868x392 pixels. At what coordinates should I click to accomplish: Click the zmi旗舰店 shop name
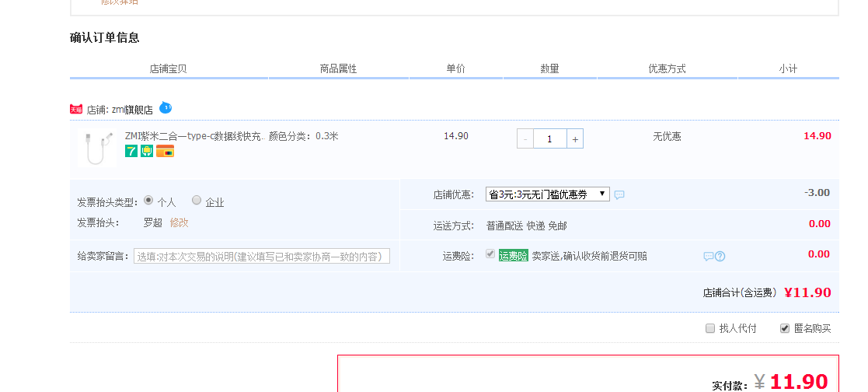click(x=132, y=110)
